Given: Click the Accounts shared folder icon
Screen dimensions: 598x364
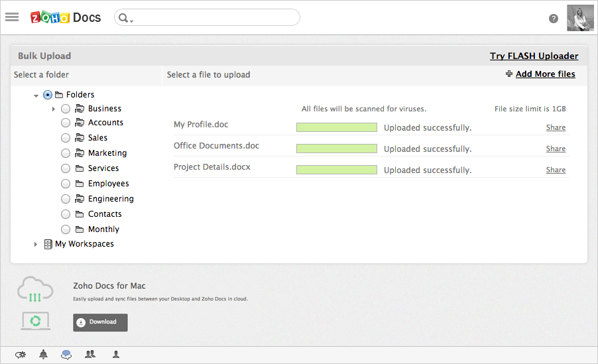Looking at the screenshot, I should 80,123.
